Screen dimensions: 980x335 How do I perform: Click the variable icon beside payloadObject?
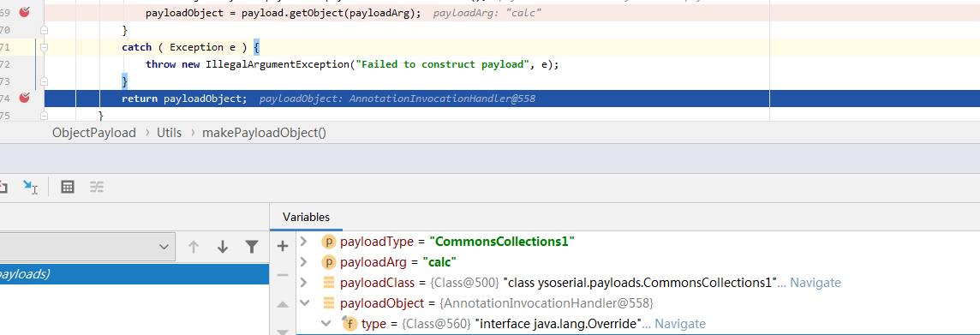329,303
